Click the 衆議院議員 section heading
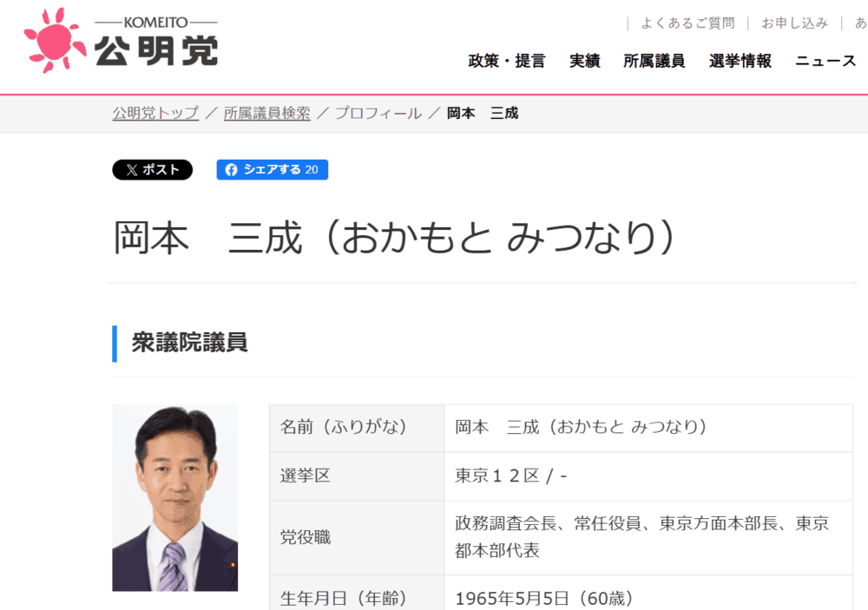The width and height of the screenshot is (868, 610). point(189,343)
